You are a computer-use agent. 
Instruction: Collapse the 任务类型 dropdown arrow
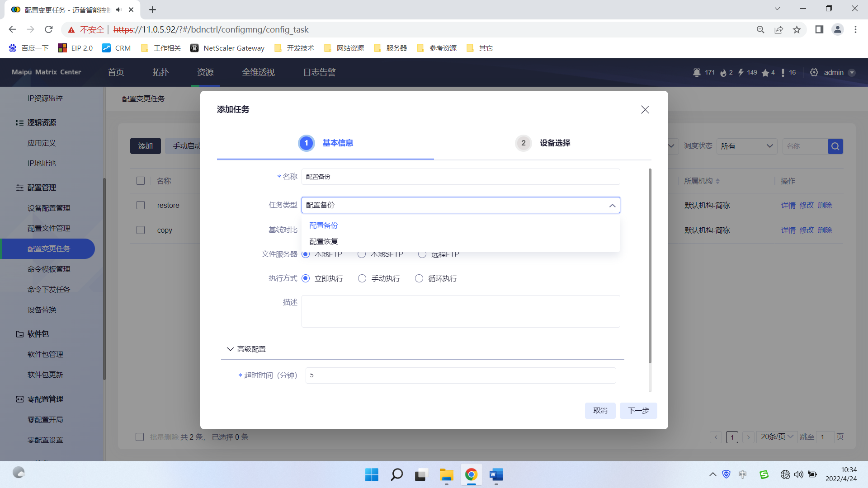612,206
